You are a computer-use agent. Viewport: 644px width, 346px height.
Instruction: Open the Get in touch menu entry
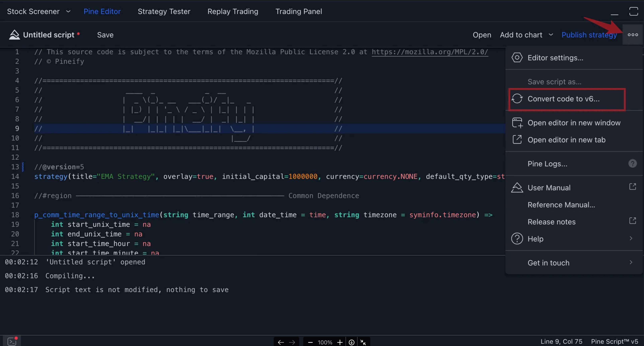[574, 263]
